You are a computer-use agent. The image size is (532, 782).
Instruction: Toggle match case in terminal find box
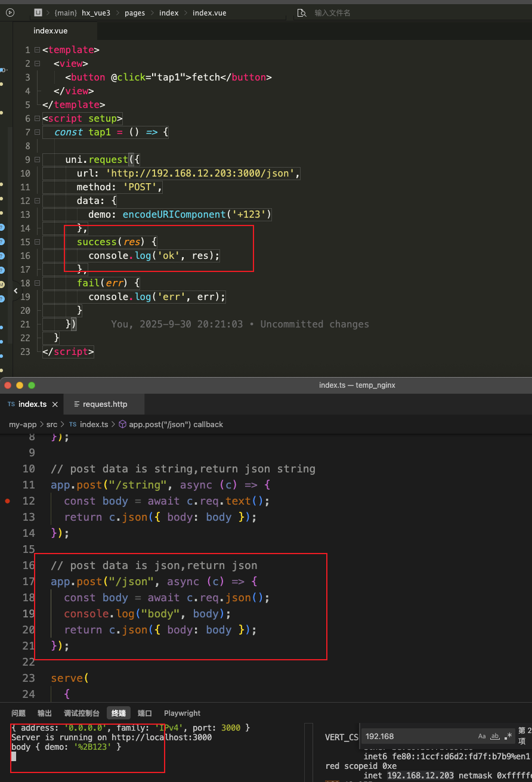(x=482, y=736)
